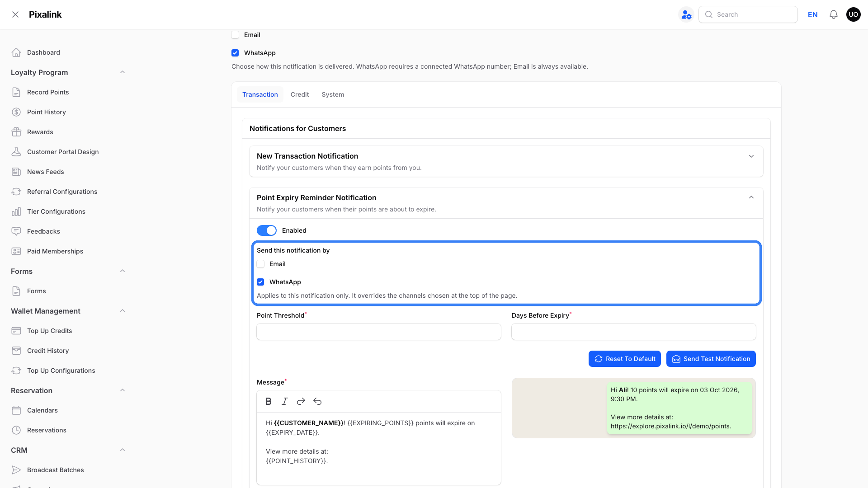Open notifications bell in header

click(x=834, y=14)
